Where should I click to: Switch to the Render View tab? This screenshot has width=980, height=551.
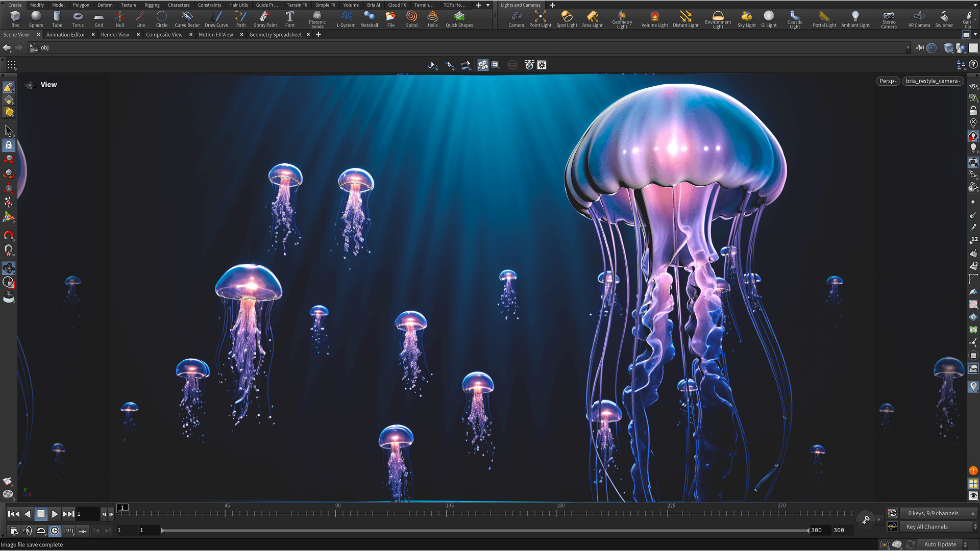114,34
